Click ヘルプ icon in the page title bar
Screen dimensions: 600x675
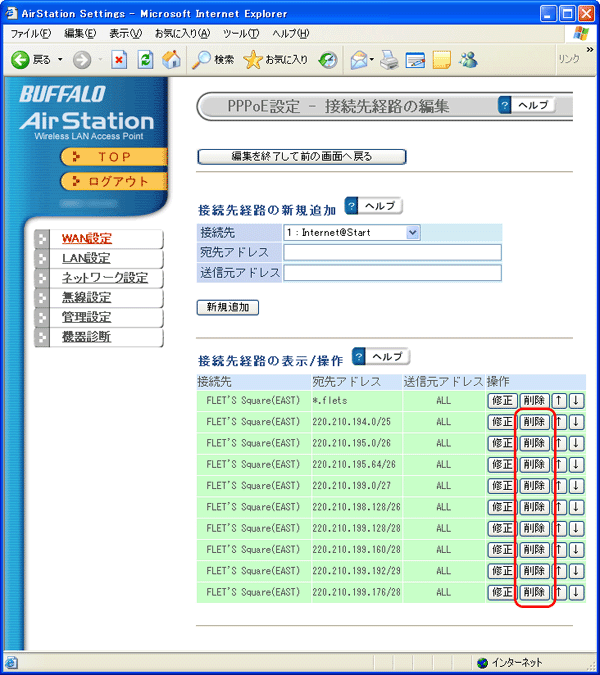526,105
